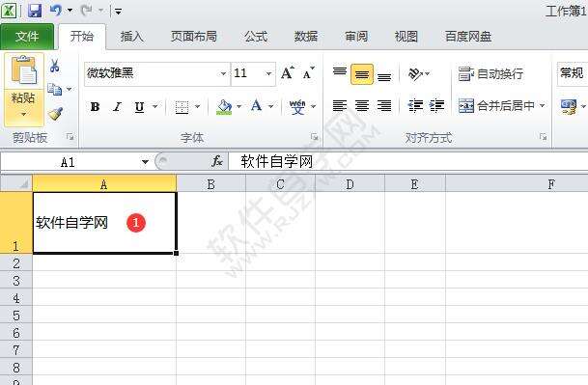Click the Select All corner triangle
Screen dimensions: 588x385
[x=16, y=183]
